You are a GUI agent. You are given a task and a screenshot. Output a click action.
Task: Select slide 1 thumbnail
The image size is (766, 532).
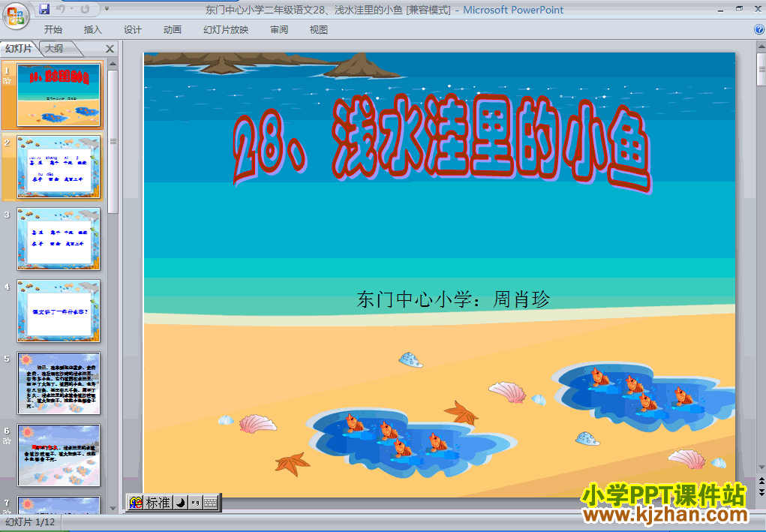59,95
